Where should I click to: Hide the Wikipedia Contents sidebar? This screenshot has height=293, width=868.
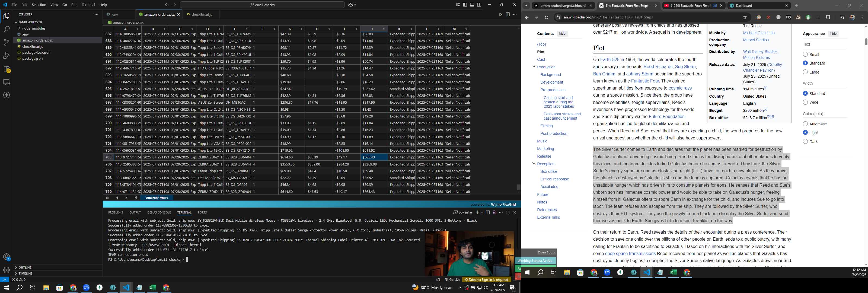[x=562, y=34]
